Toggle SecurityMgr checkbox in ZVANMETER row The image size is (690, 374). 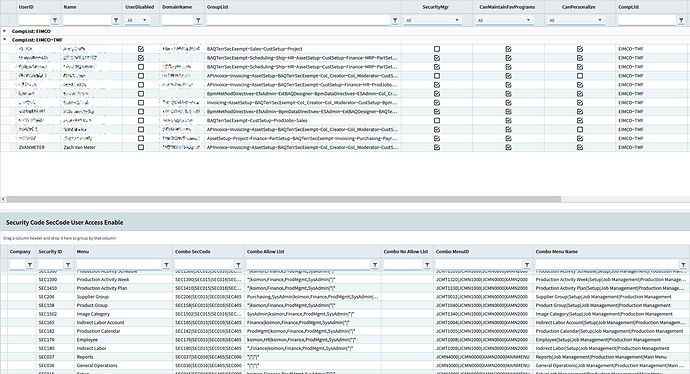click(437, 147)
